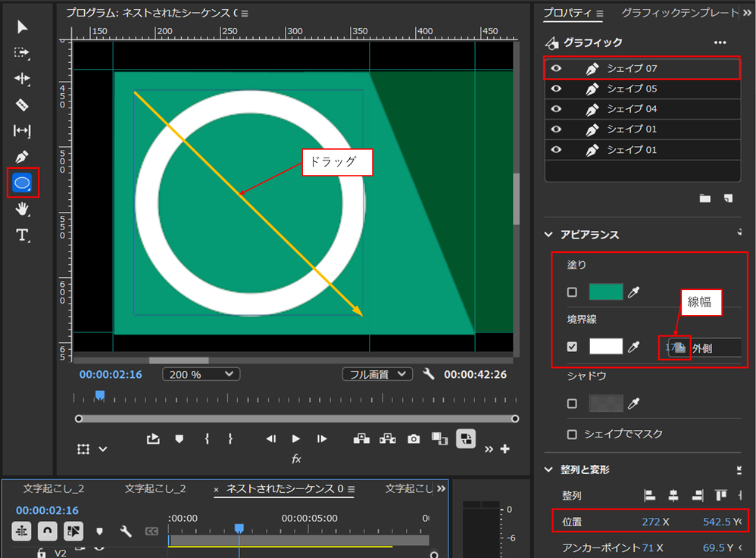Select the Ellipse shape tool
The image size is (756, 558).
pos(22,183)
